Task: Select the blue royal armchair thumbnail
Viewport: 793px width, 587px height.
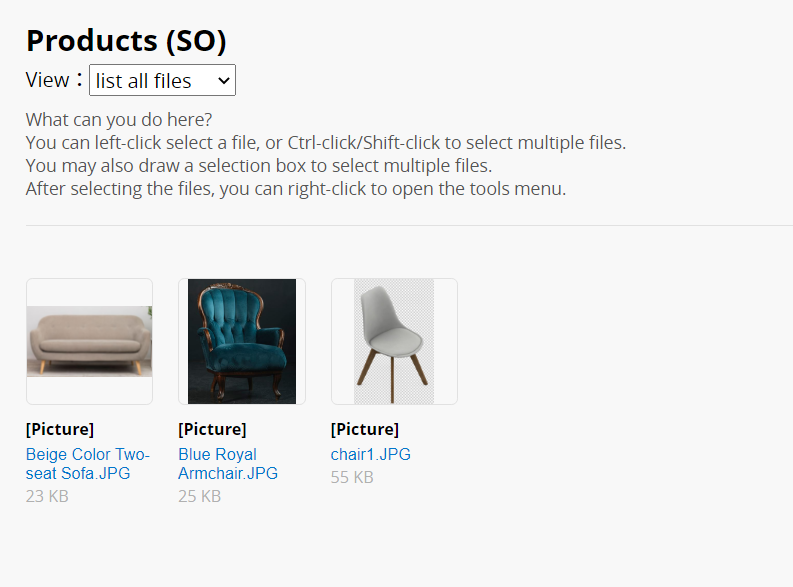Action: click(242, 341)
